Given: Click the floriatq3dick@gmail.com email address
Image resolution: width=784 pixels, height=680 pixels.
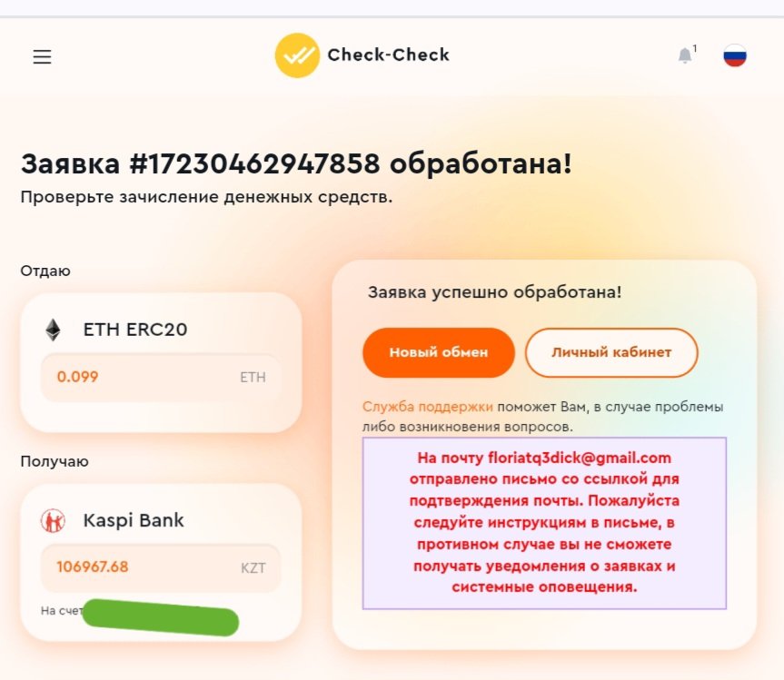Looking at the screenshot, I should (580, 458).
